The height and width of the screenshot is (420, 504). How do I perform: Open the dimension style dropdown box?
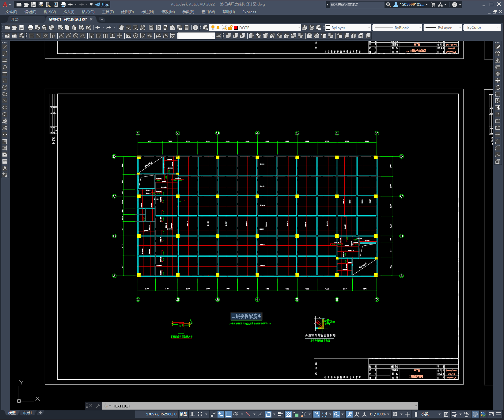click(196, 36)
